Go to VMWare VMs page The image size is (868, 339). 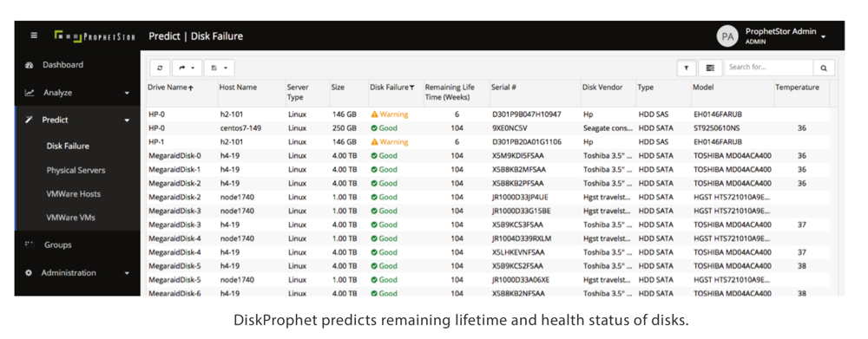71,218
